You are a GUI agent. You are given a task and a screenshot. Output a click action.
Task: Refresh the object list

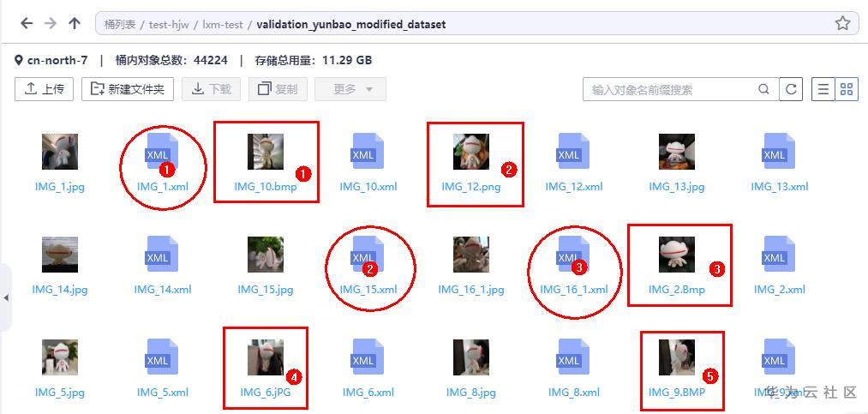click(791, 89)
